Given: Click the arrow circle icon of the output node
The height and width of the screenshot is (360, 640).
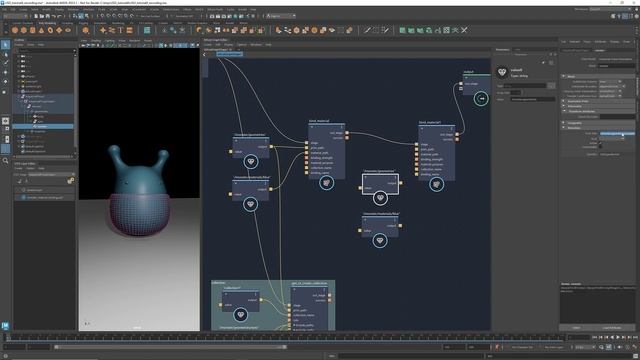Looking at the screenshot, I should (481, 98).
